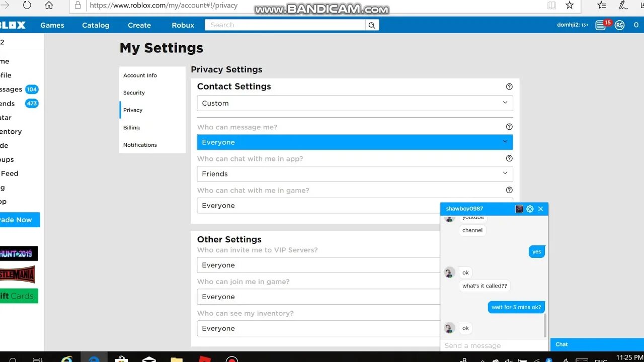Click the browser address bar URL
This screenshot has width=644, height=362.
(164, 6)
